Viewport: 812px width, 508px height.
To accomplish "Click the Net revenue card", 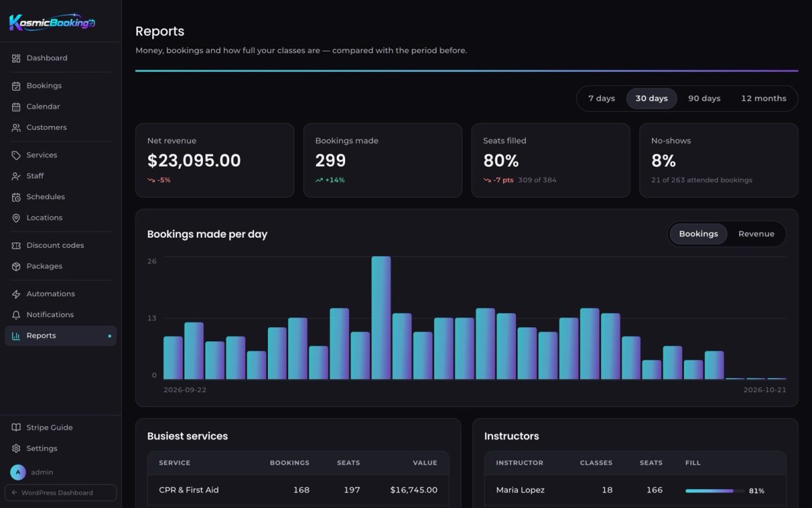I will pos(215,161).
